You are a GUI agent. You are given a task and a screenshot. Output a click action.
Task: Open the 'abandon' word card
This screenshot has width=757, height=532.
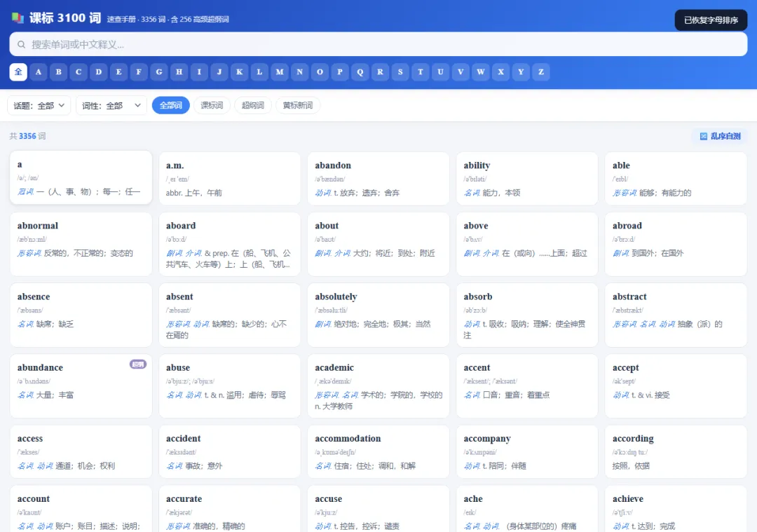[378, 179]
